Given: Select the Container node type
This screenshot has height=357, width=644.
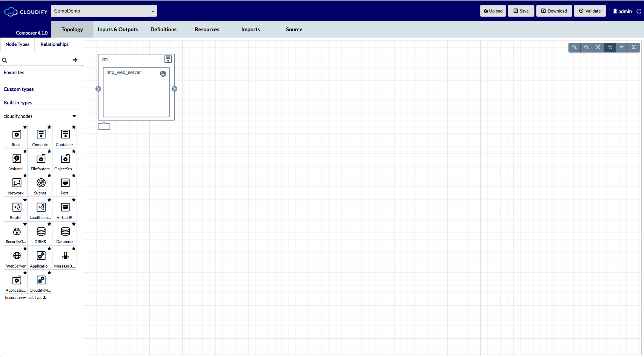Looking at the screenshot, I should (x=64, y=136).
